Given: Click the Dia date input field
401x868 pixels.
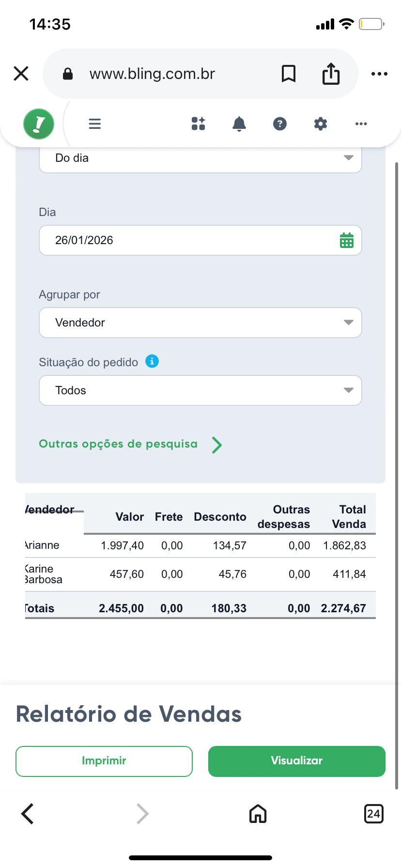Looking at the screenshot, I should coord(189,240).
